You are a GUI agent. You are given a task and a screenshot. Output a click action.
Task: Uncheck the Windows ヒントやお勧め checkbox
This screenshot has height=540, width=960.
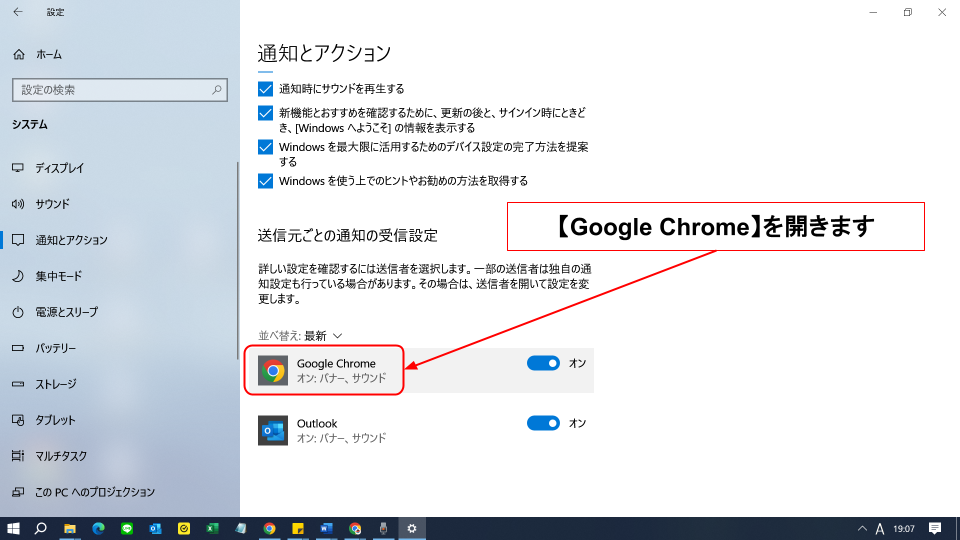click(x=266, y=181)
